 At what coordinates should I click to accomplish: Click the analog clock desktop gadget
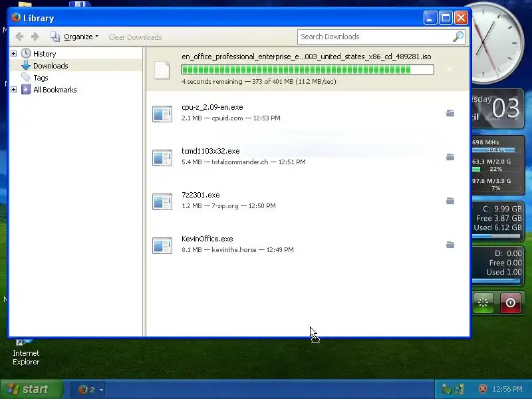(x=497, y=43)
